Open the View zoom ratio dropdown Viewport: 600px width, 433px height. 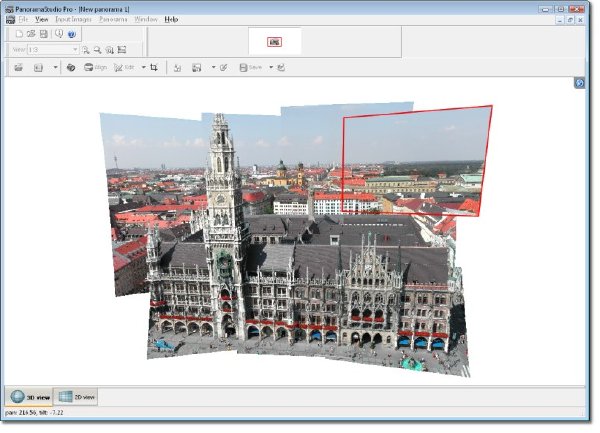[53, 50]
